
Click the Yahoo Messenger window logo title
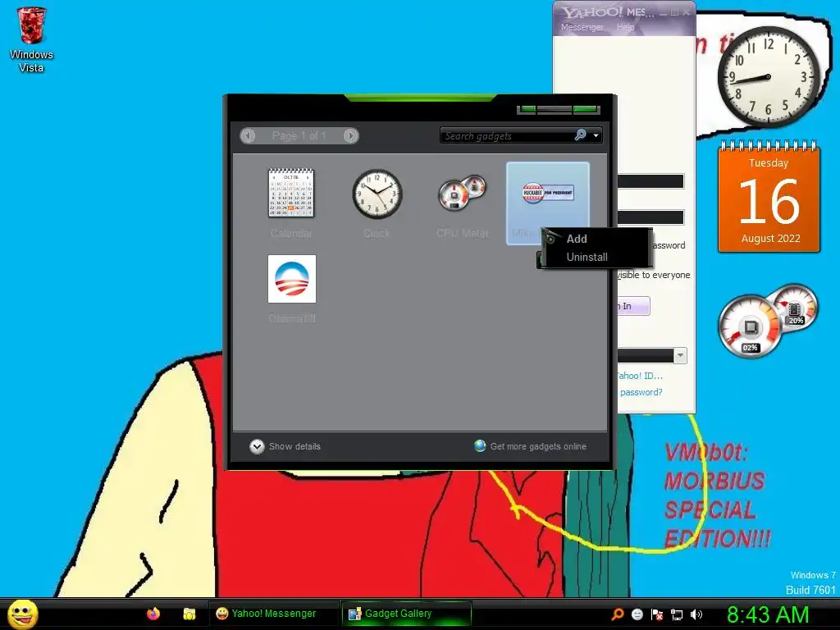click(608, 11)
